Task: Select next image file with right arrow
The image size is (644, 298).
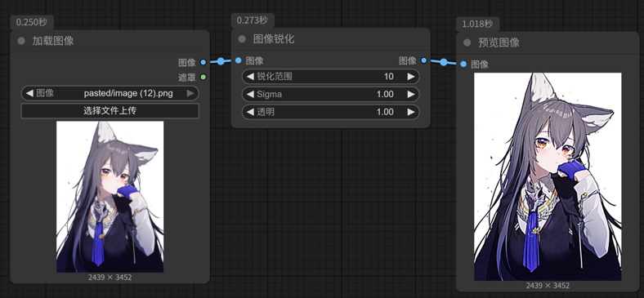Action: click(190, 93)
